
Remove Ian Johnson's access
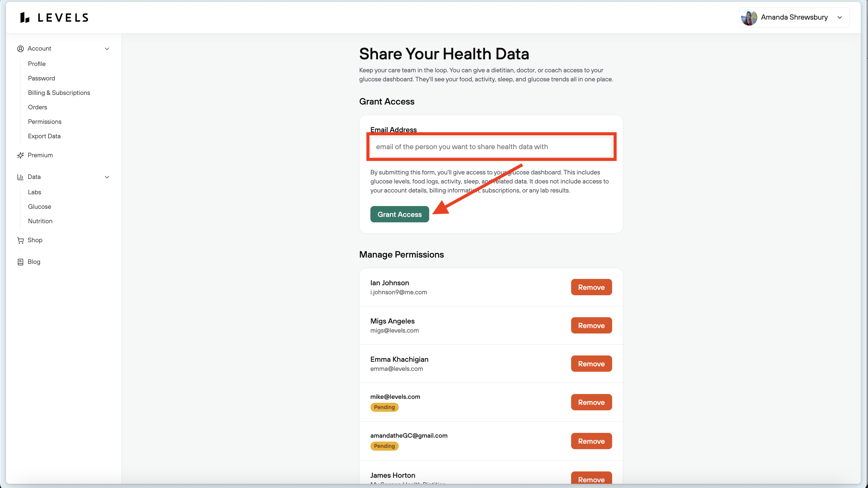pos(591,287)
